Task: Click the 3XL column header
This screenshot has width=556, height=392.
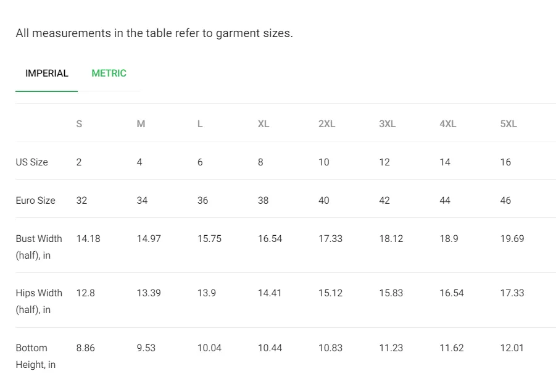Action: click(x=387, y=124)
